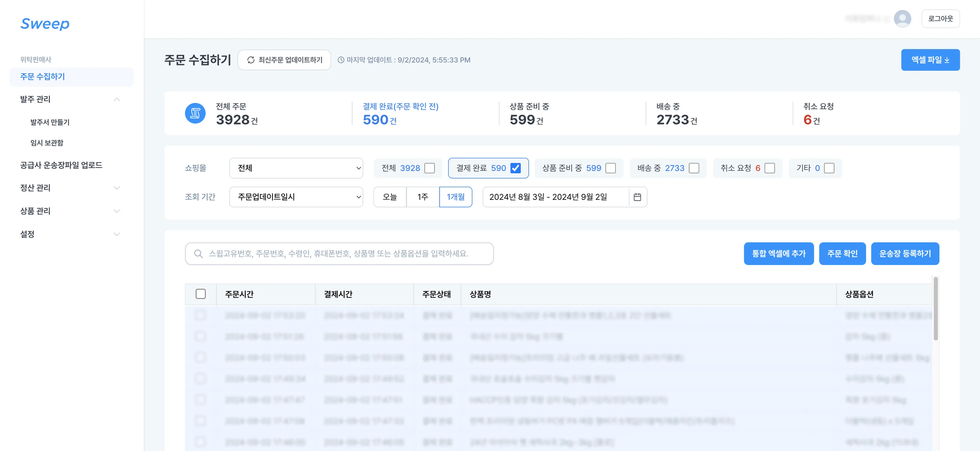Click the 통합 엑셀에 추가 button
This screenshot has height=451, width=980.
(x=779, y=254)
